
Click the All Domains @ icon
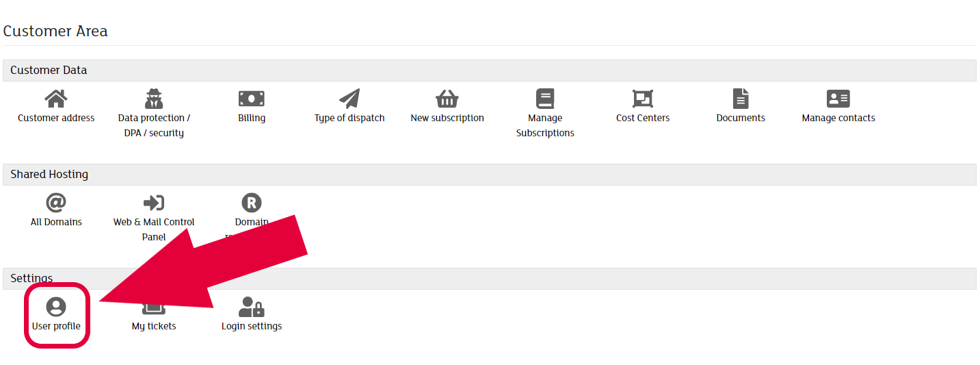(56, 203)
